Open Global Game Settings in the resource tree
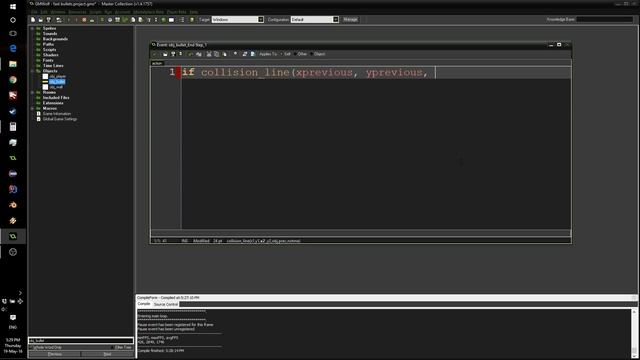This screenshot has height=360, width=640. point(60,119)
